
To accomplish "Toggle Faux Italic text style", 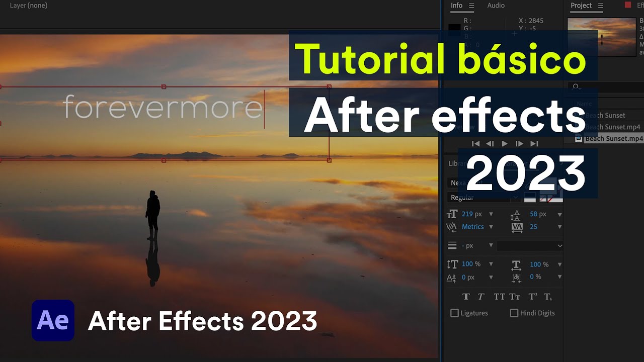I will pyautogui.click(x=481, y=297).
